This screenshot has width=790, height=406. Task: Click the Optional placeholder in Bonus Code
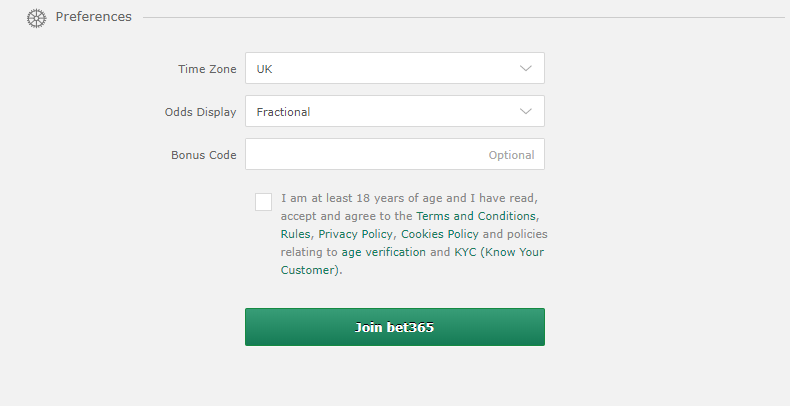[x=511, y=155]
